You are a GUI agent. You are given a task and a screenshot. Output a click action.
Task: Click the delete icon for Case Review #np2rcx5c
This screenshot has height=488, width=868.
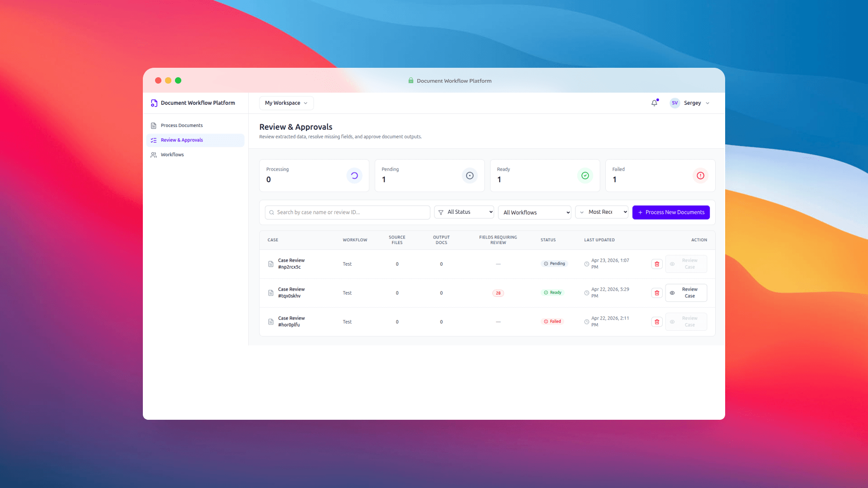pyautogui.click(x=656, y=264)
